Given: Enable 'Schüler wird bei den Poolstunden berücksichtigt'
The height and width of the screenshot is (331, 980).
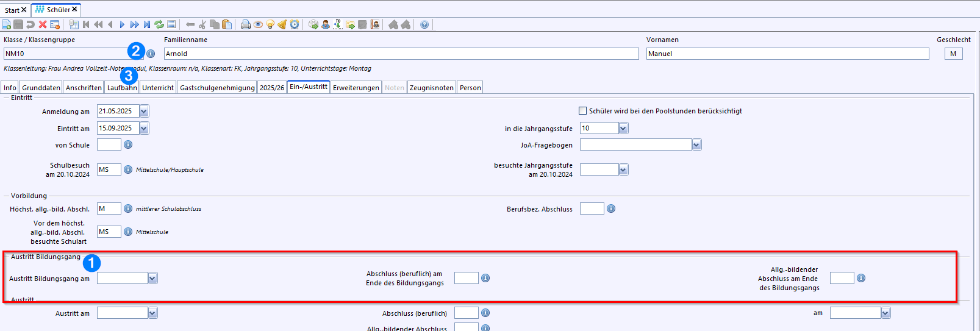Looking at the screenshot, I should 582,111.
